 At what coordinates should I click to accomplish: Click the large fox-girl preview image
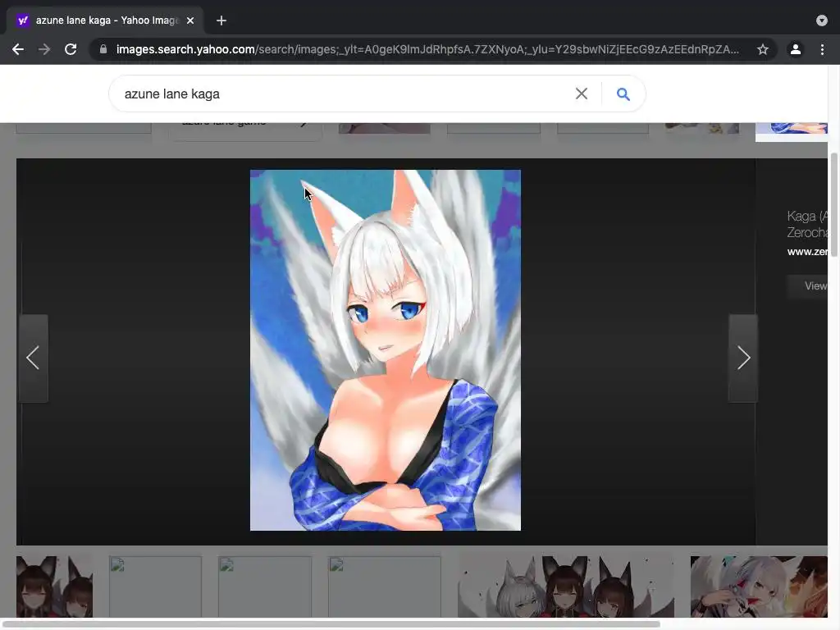[x=386, y=350]
